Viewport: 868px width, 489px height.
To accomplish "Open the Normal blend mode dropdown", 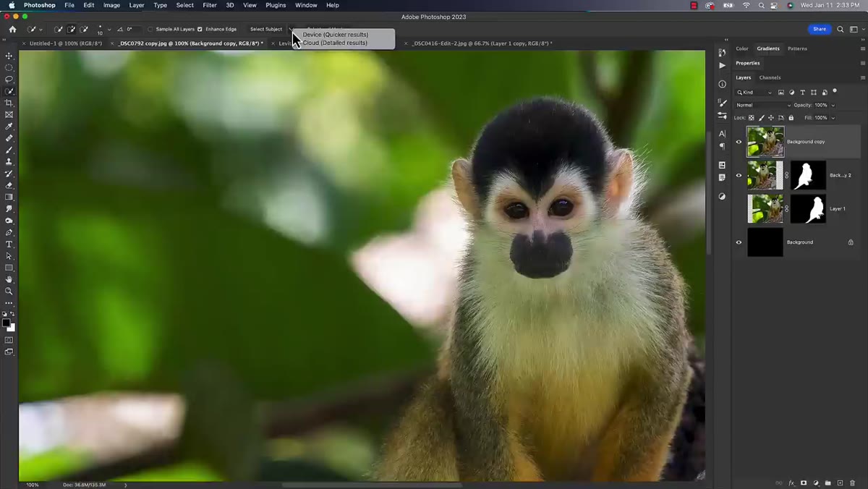I will [x=763, y=105].
